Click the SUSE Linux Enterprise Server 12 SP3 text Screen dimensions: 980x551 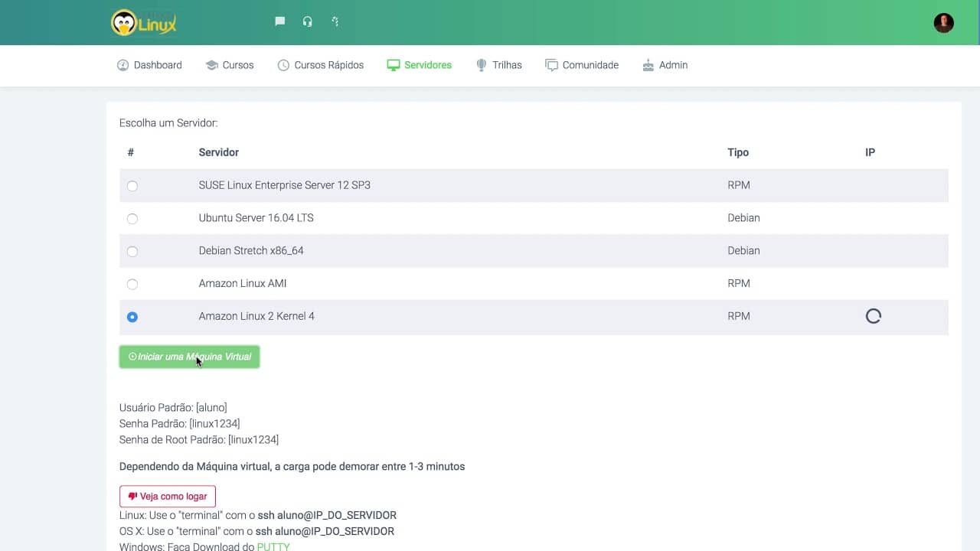[285, 185]
